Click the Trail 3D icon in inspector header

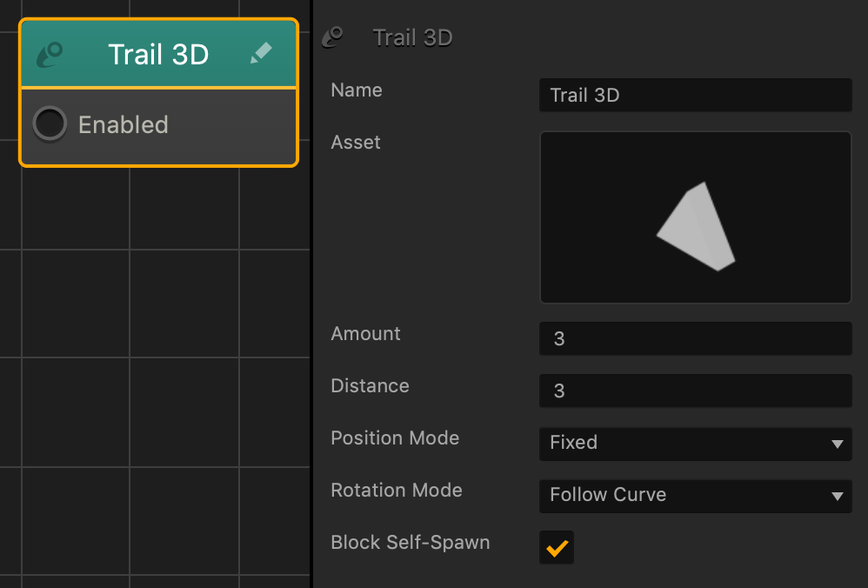(x=332, y=37)
